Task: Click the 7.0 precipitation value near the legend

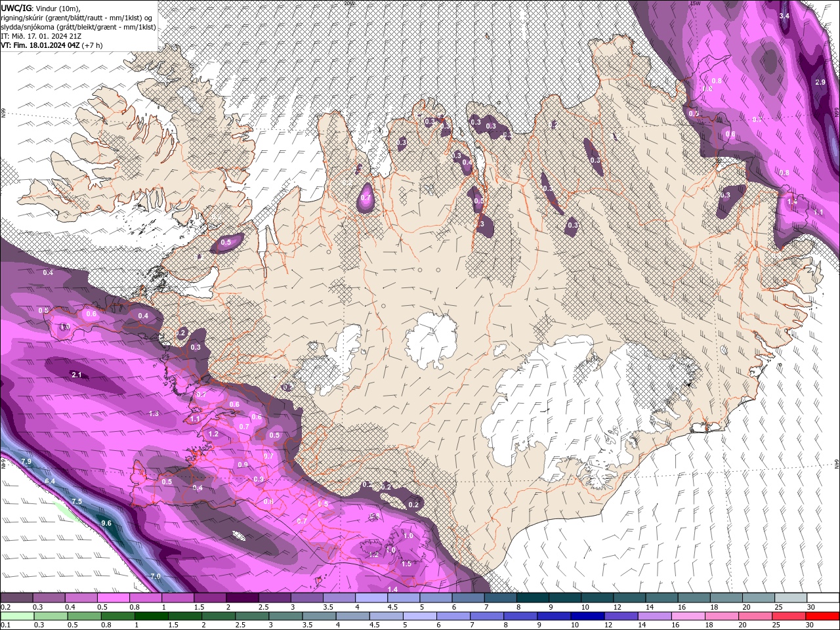Action: [x=156, y=576]
